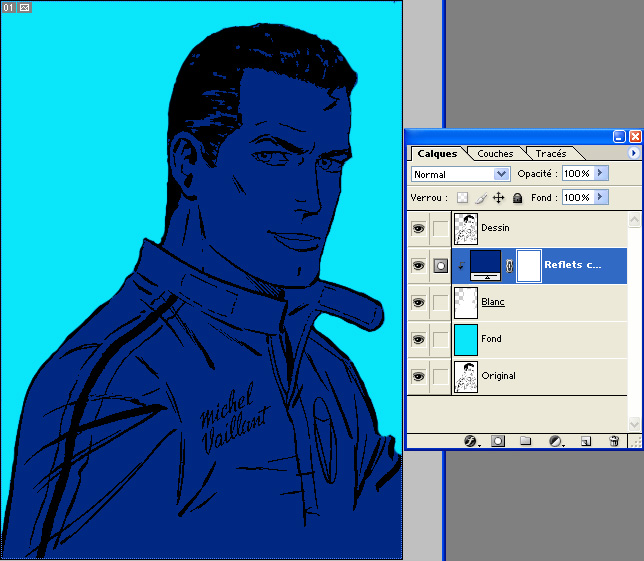Hide the Reflets layer
Screen dimensions: 644x561
pyautogui.click(x=419, y=266)
